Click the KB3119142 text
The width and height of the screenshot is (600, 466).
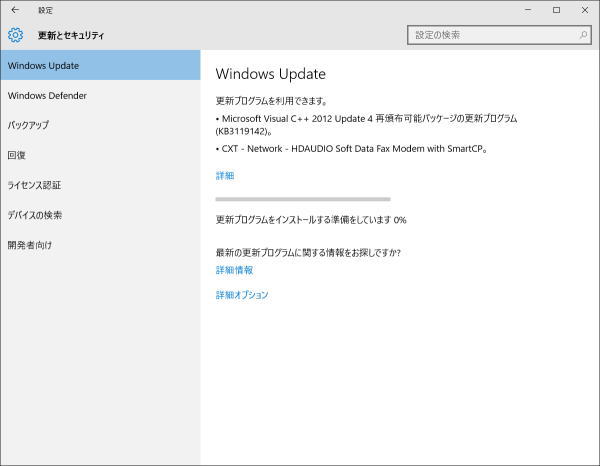[243, 131]
